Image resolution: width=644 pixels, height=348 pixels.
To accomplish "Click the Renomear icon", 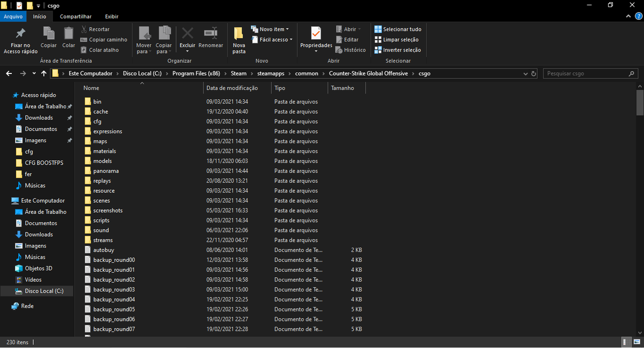I will pyautogui.click(x=211, y=33).
